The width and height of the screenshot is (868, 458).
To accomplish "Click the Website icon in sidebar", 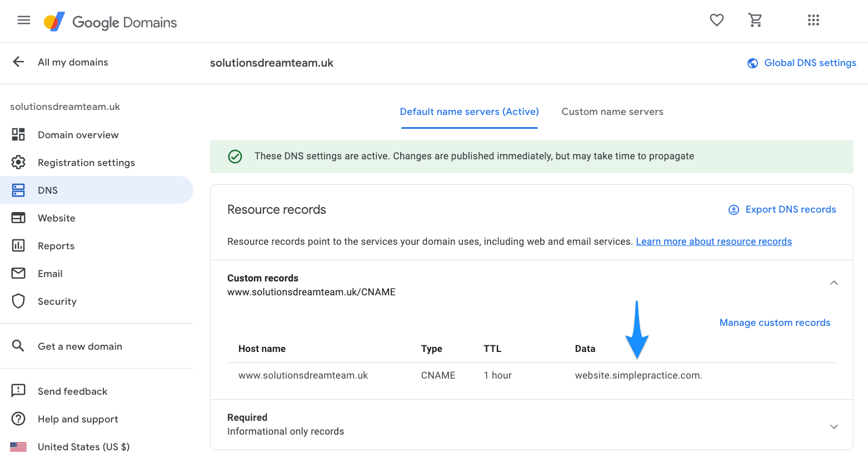I will 18,218.
